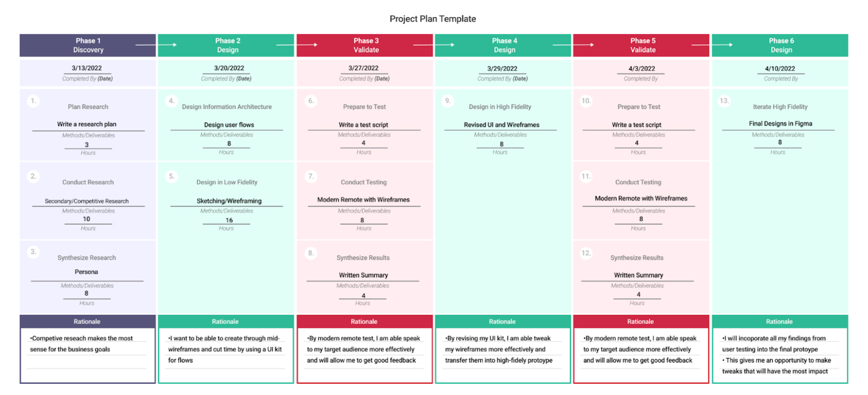Click the number 3 badge beside Synthesize Research
The image size is (868, 395).
pos(34,252)
